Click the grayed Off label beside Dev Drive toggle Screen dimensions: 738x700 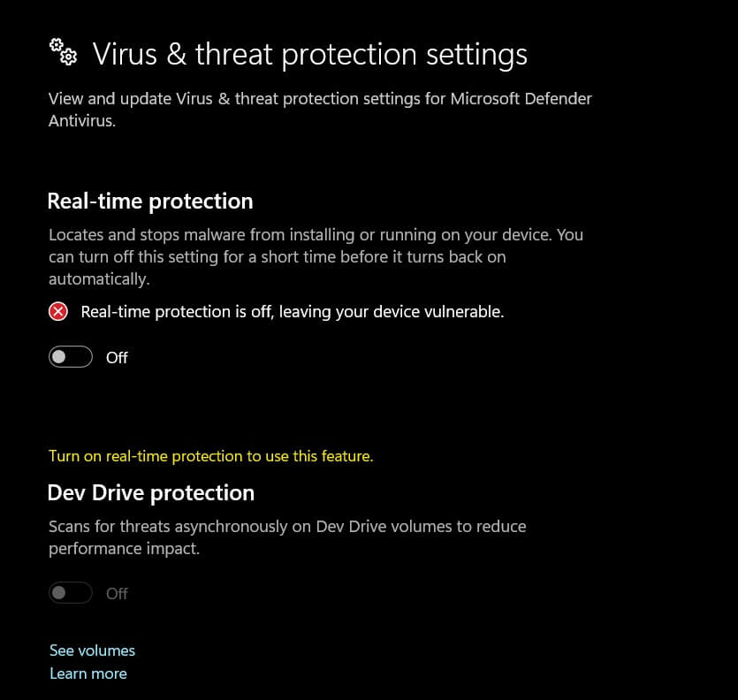118,593
